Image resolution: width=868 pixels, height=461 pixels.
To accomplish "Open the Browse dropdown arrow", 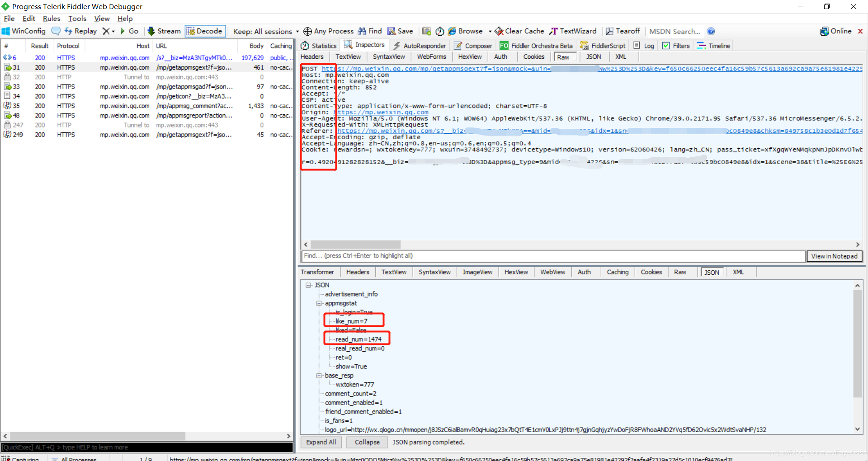I will (x=490, y=31).
